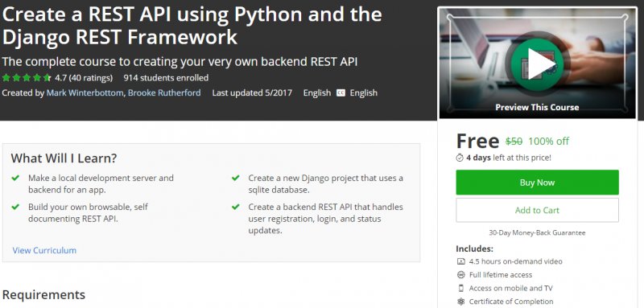Click the full lifetime access icon
Image resolution: width=644 pixels, height=308 pixels.
(x=460, y=275)
